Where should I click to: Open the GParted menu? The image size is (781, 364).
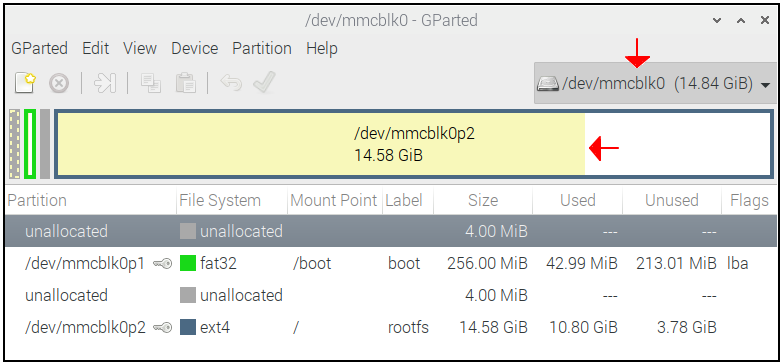click(x=39, y=49)
